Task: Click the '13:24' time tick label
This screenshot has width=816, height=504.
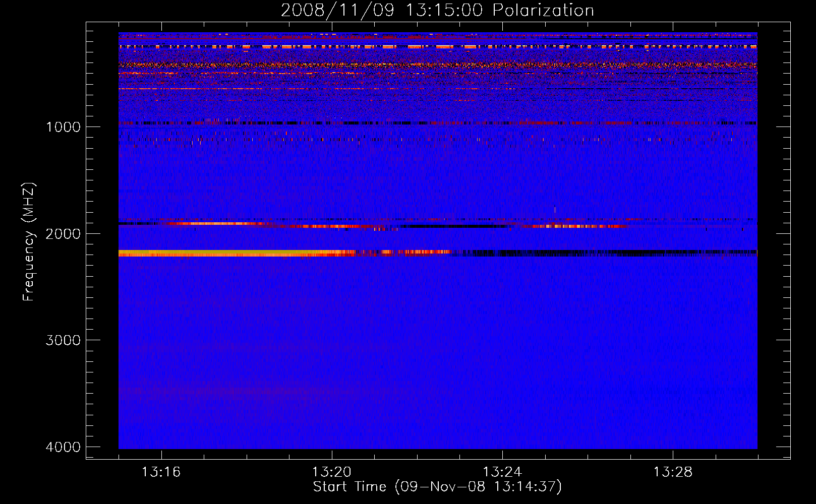Action: (502, 472)
